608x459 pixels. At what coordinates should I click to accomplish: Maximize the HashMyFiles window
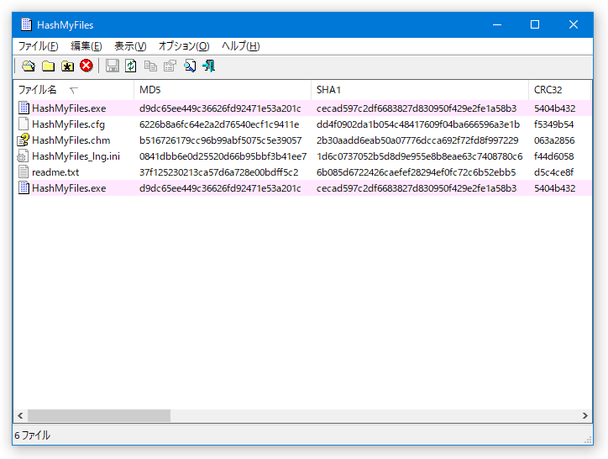point(535,25)
